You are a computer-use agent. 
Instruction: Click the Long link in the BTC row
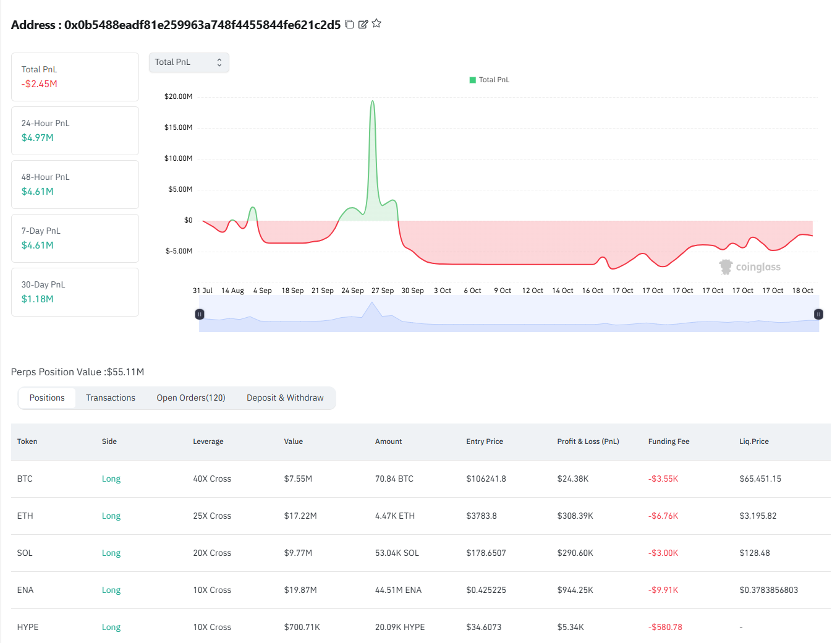(111, 479)
